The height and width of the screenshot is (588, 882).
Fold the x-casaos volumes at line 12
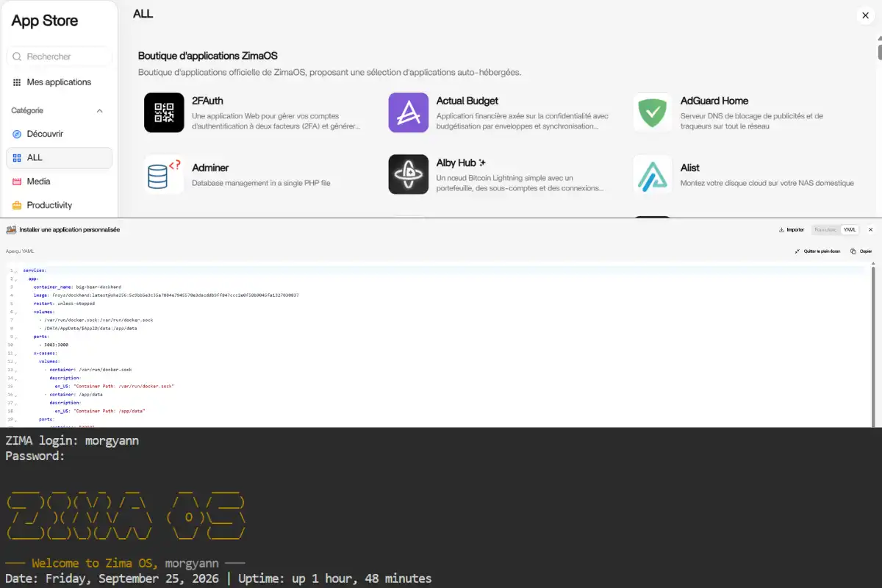[x=16, y=362]
